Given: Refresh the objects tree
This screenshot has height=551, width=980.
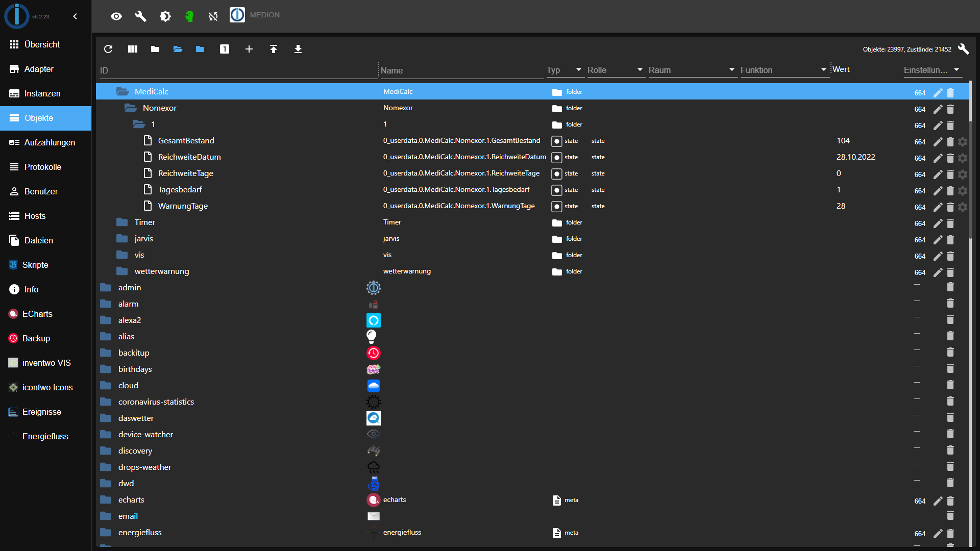Looking at the screenshot, I should coord(108,49).
